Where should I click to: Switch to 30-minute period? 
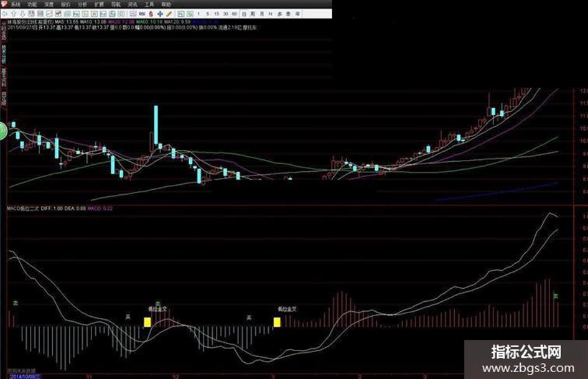pos(225,14)
